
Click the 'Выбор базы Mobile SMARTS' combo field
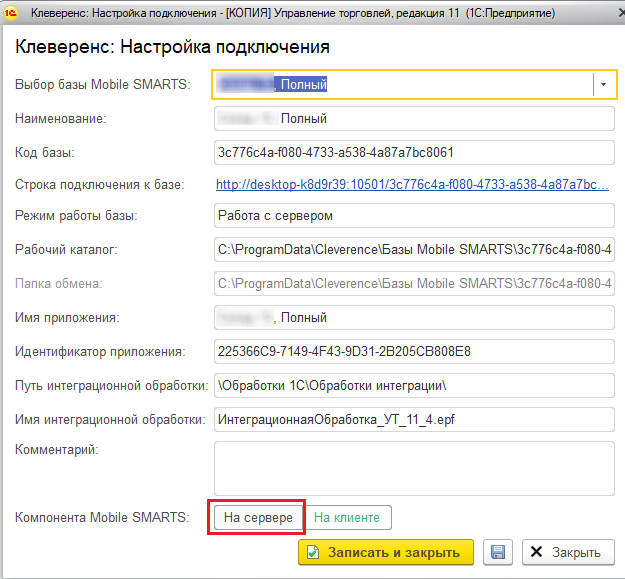414,84
